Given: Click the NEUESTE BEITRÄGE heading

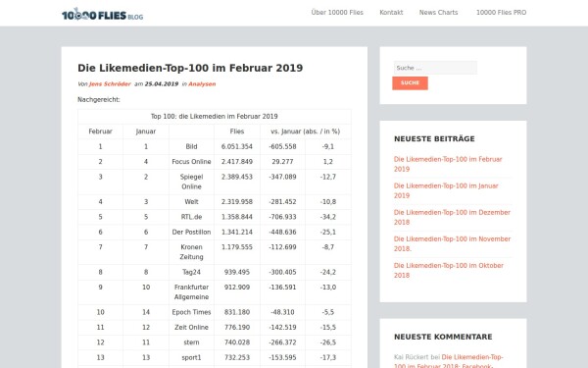Looking at the screenshot, I should pos(434,139).
